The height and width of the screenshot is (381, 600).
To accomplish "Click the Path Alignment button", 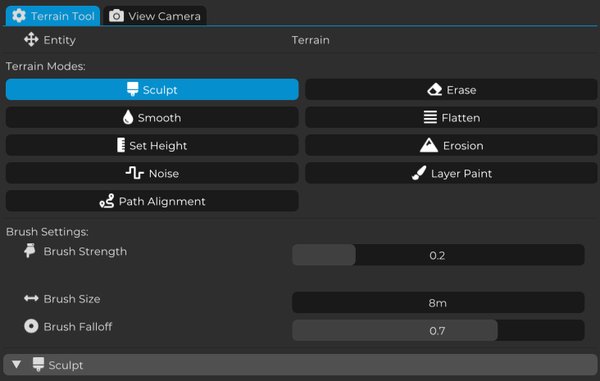I will 152,201.
